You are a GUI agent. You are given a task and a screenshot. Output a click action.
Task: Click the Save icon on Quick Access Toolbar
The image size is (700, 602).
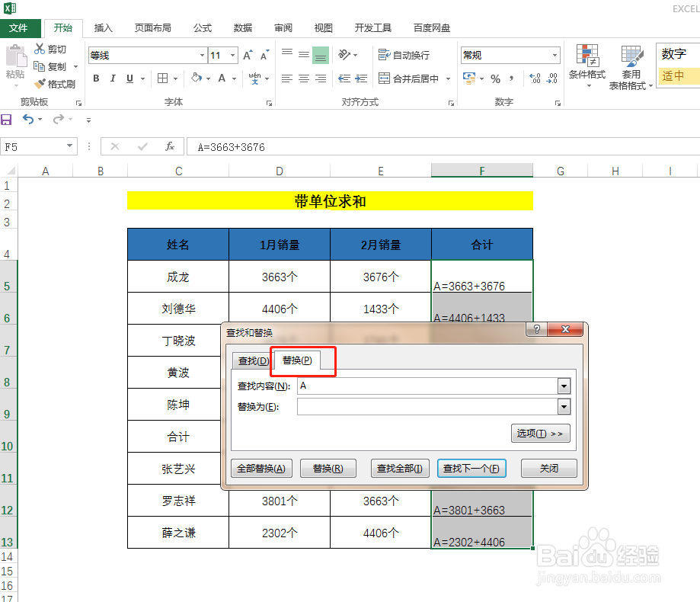point(8,120)
